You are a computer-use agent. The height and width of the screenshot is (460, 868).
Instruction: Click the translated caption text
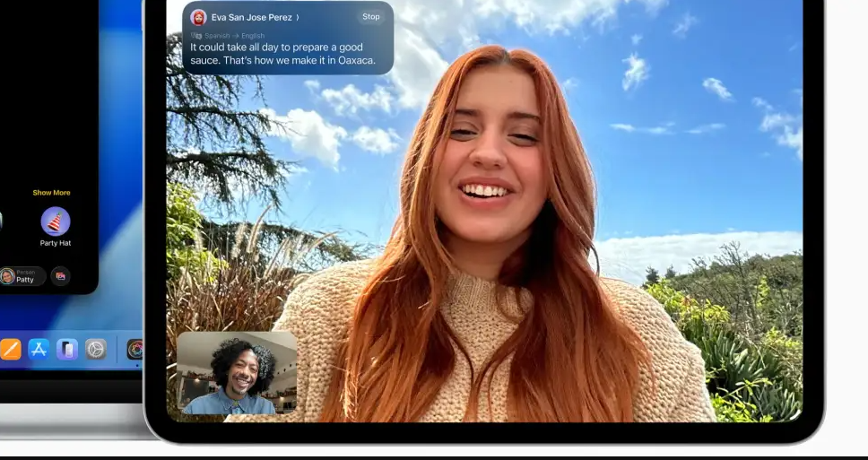pos(282,54)
